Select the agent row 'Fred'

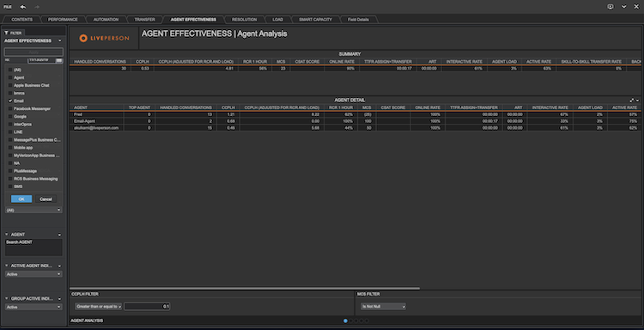click(355, 114)
